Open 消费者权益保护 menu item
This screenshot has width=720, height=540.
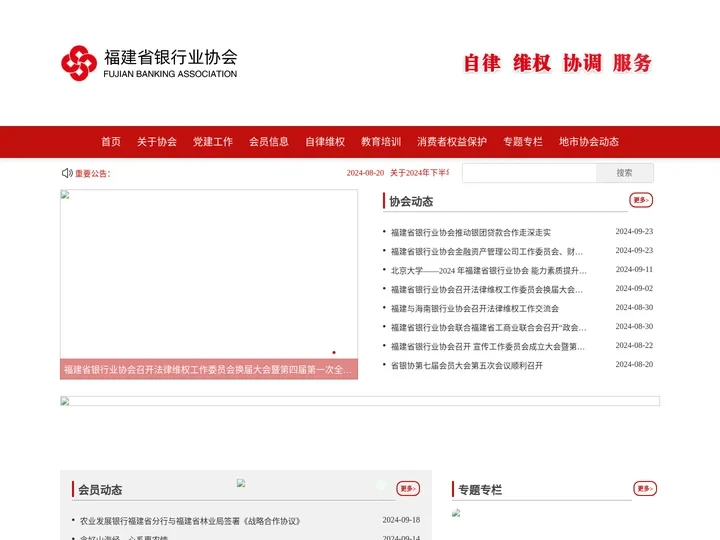452,142
